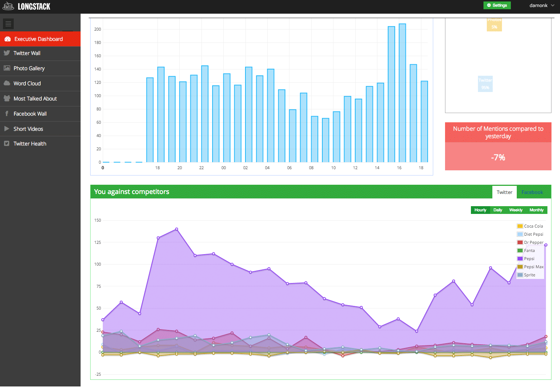Click the gear icon in the Settings button
Viewport: 560px width, 392px height.
(489, 5)
